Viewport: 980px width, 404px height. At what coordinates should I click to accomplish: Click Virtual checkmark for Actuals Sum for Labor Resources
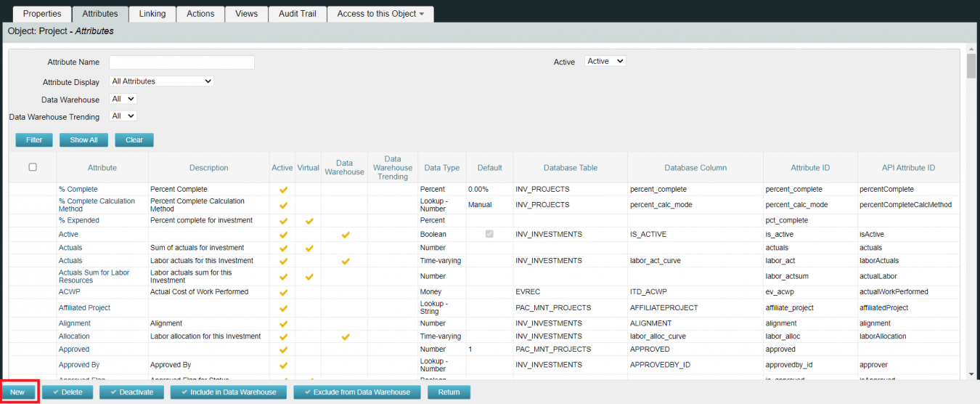tap(309, 277)
